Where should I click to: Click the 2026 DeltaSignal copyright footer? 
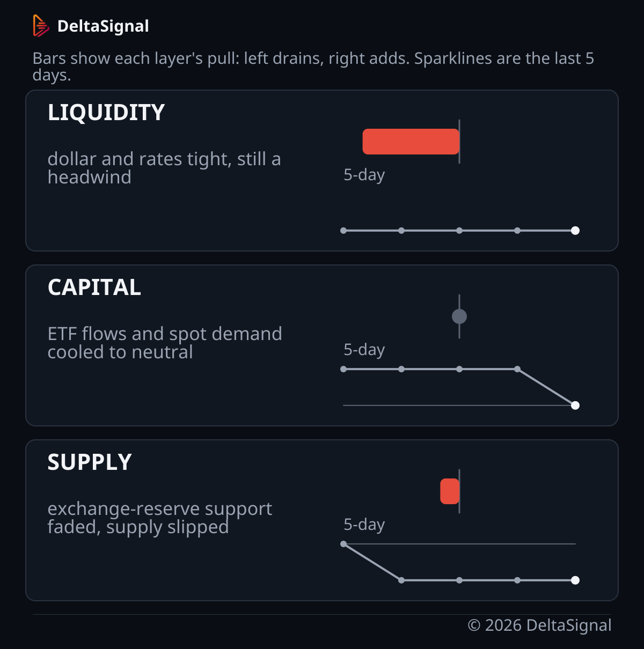click(539, 625)
